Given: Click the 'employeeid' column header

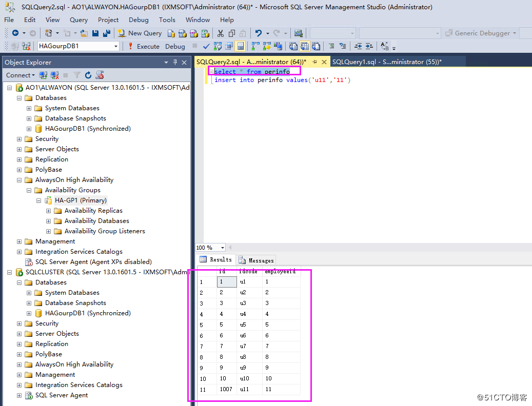Looking at the screenshot, I should (280, 272).
